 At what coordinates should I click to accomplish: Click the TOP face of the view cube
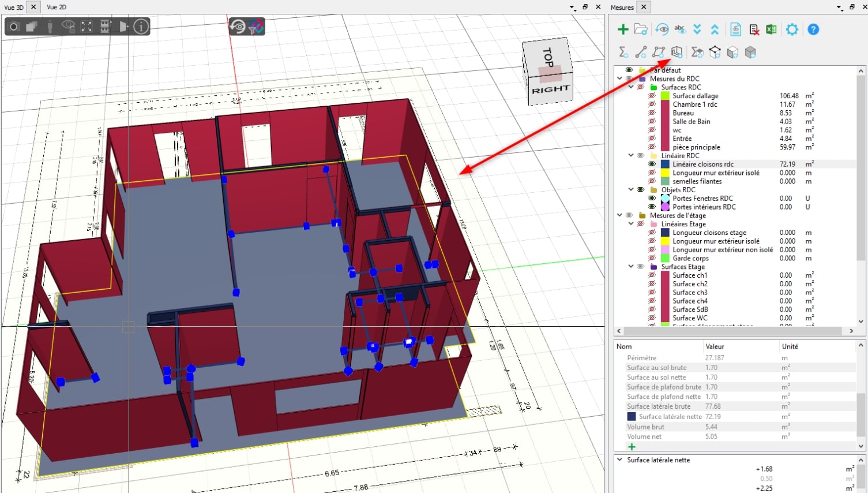(547, 58)
